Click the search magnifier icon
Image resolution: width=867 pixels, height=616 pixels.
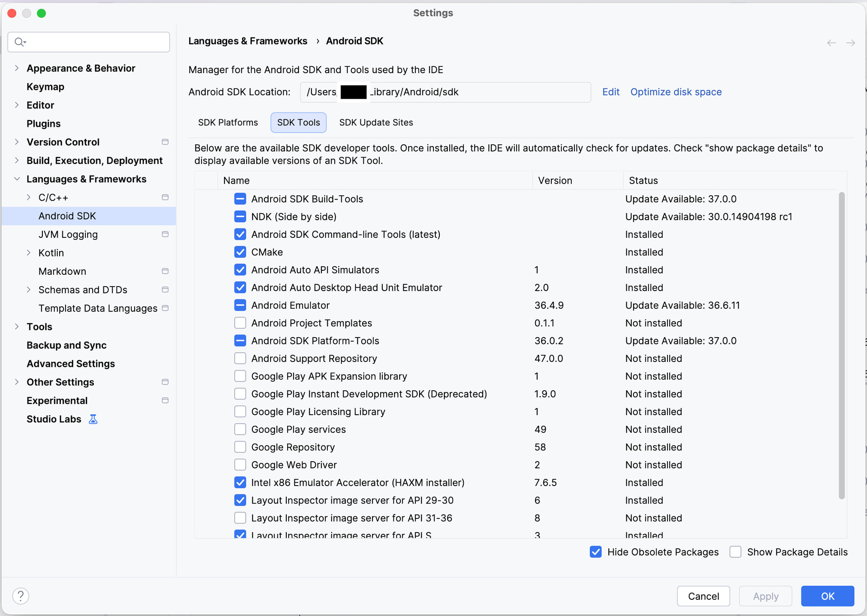click(20, 42)
